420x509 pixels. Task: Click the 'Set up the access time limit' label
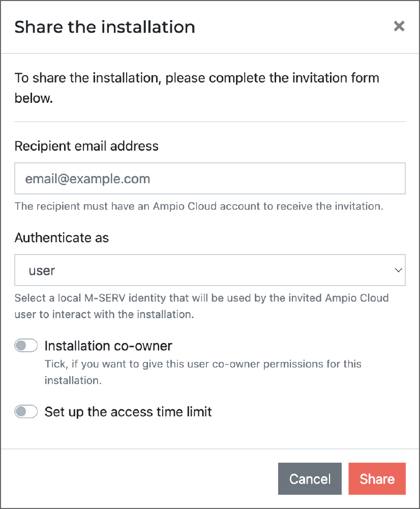(x=128, y=411)
